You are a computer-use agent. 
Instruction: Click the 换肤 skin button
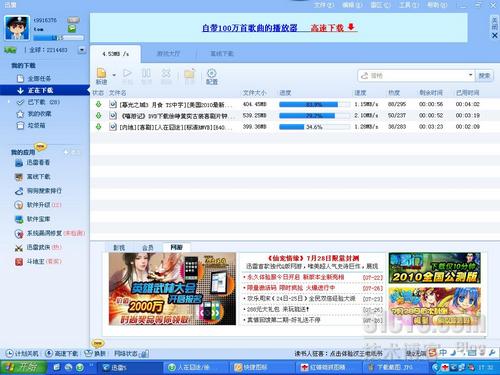(x=95, y=353)
